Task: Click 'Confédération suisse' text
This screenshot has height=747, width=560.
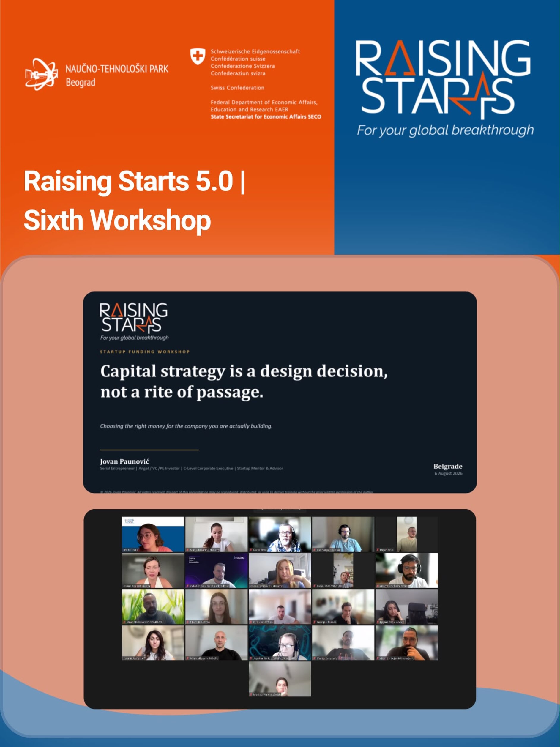Action: tap(238, 59)
